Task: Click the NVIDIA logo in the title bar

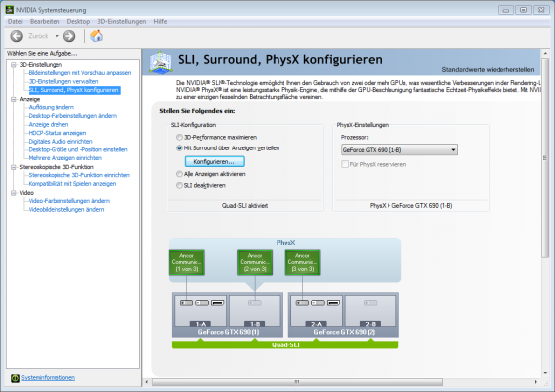Action: click(x=10, y=10)
